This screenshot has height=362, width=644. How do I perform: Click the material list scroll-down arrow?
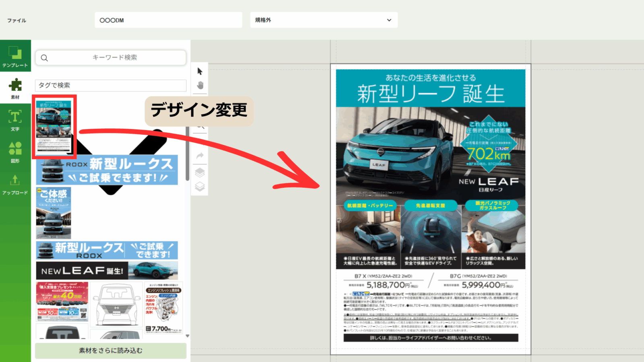[x=187, y=336]
